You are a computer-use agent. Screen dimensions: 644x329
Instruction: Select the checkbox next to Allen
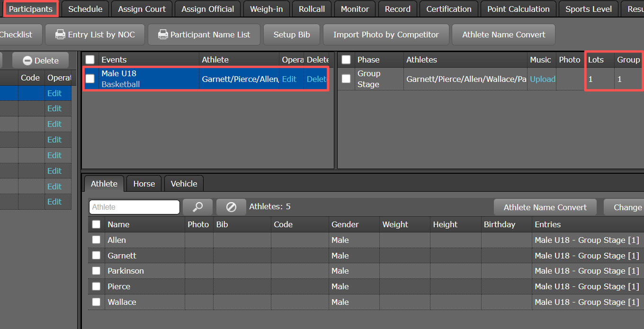(96, 240)
